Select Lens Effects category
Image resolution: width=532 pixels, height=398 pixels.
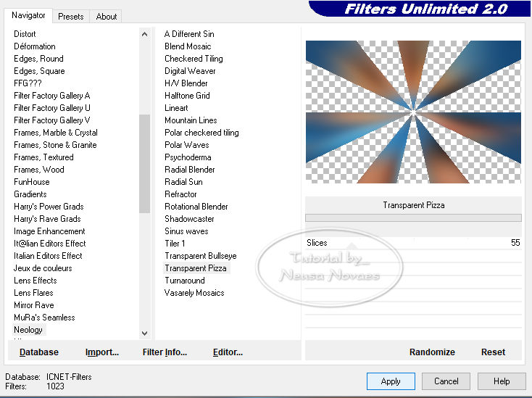pos(36,281)
